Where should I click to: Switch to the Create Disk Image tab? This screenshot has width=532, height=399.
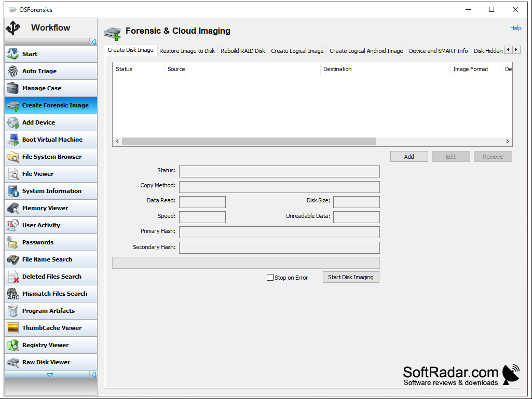tap(131, 50)
